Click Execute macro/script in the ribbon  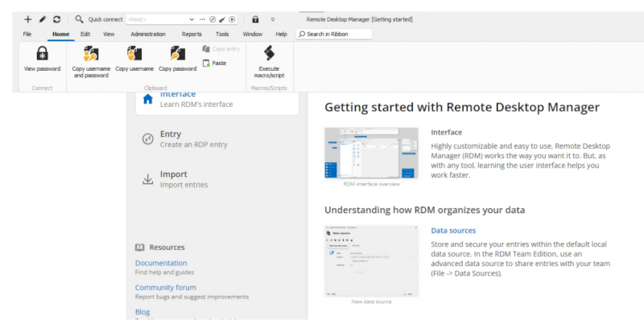(x=269, y=61)
